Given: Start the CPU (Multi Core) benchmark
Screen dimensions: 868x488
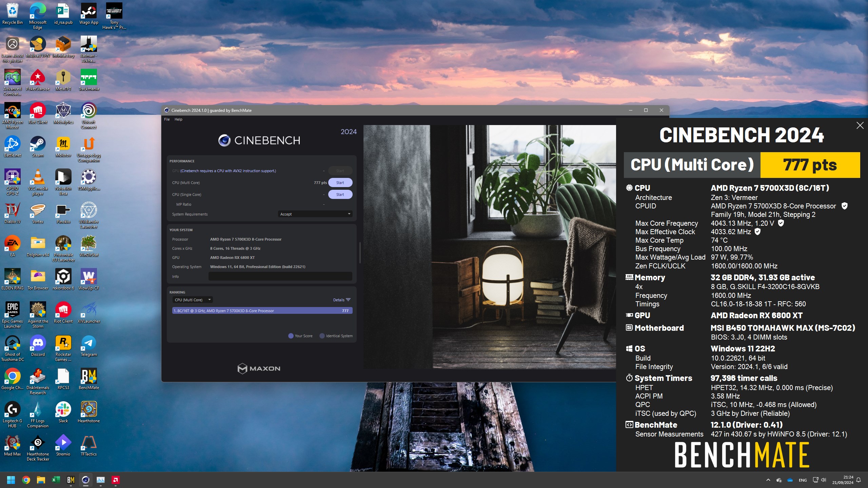Looking at the screenshot, I should coord(340,183).
